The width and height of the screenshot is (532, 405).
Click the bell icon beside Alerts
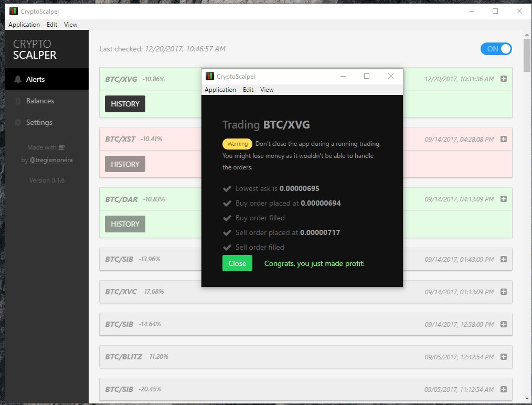[18, 79]
